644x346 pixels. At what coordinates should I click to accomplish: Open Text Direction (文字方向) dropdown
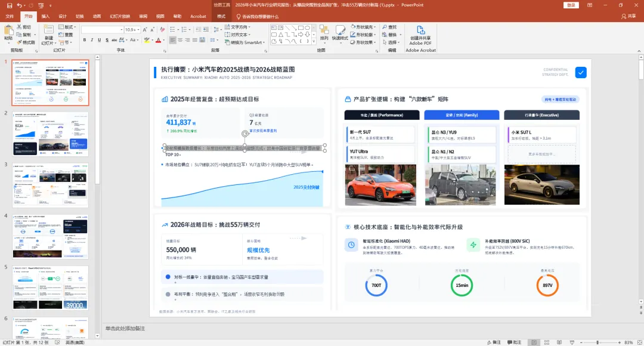click(x=238, y=27)
